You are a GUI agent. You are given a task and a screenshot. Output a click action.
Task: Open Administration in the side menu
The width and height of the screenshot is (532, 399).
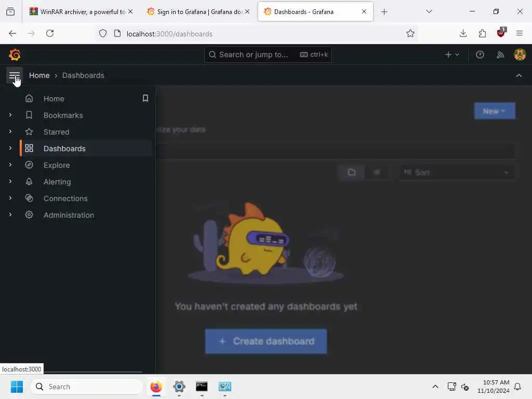[69, 215]
